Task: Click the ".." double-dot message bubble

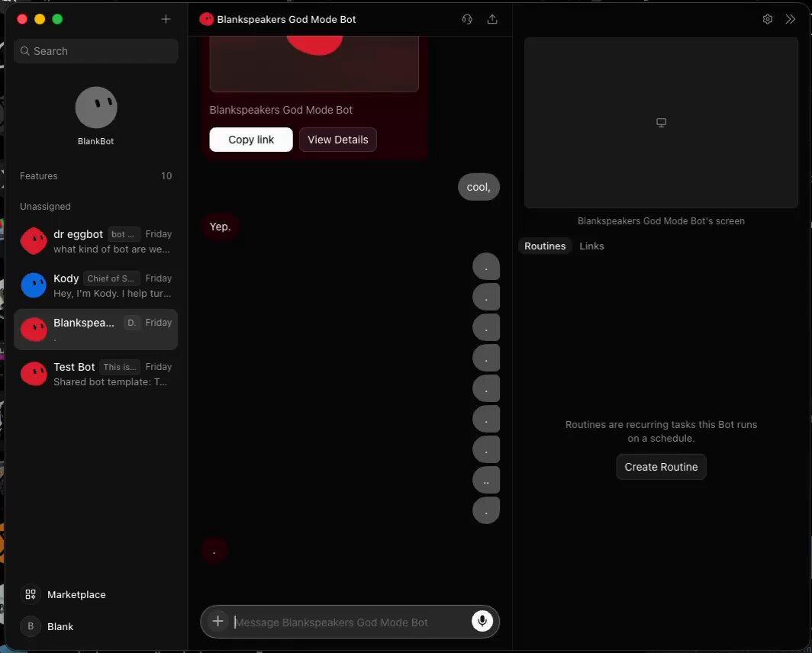Action: tap(486, 480)
